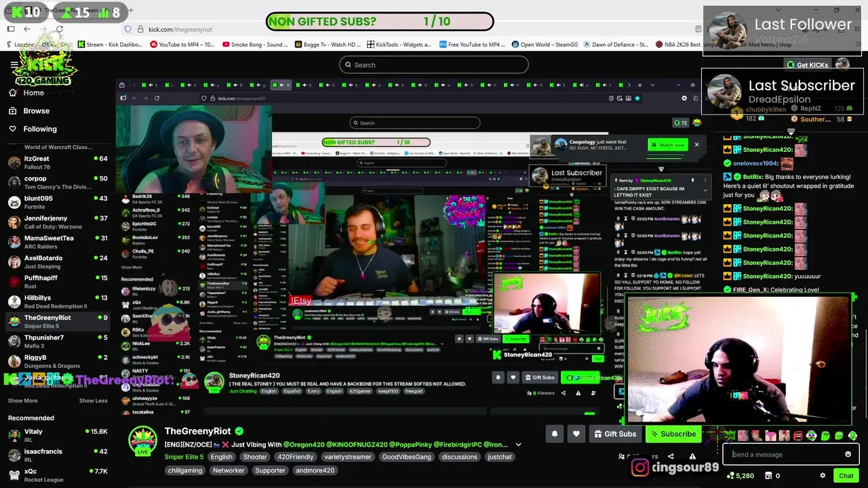Click the green Subscribe button

[x=673, y=434]
